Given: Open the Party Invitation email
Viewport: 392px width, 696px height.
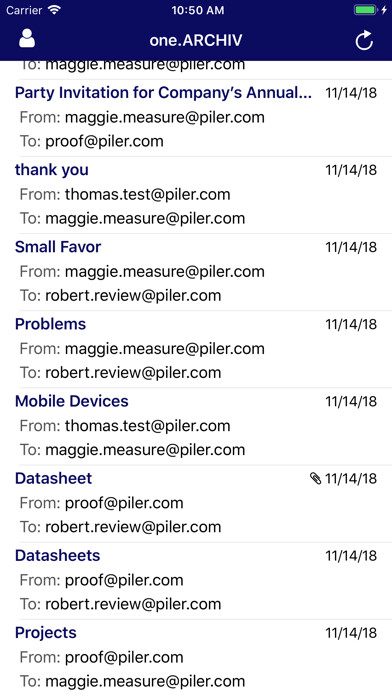Looking at the screenshot, I should point(196,118).
